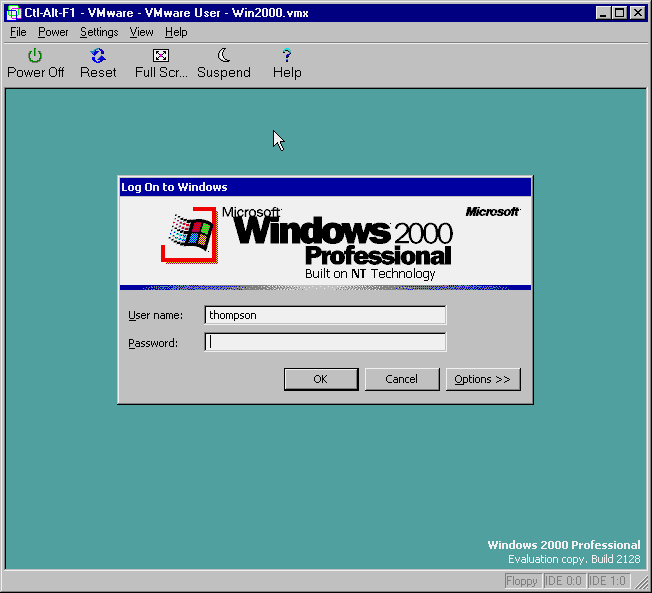
Task: Cancel the Log On to Windows dialog
Action: pos(401,379)
